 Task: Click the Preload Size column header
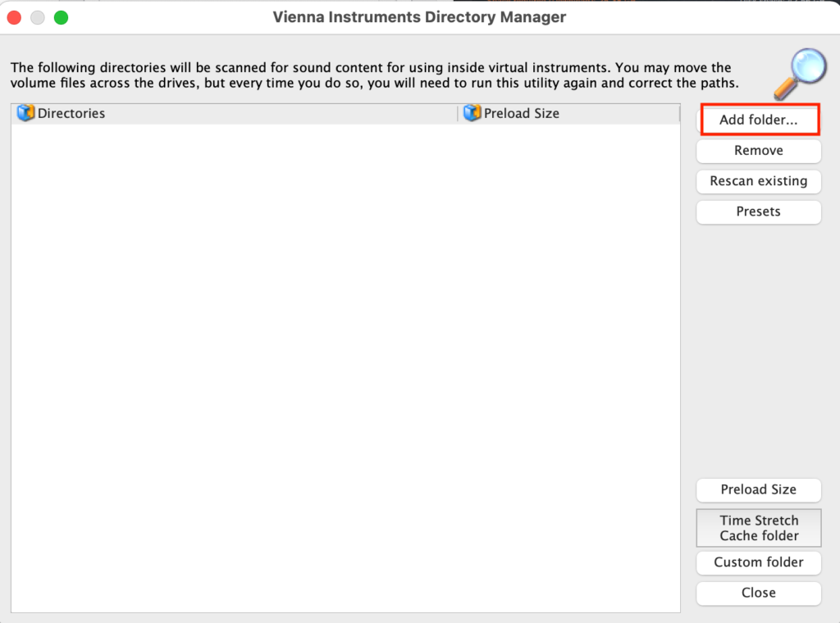point(569,113)
